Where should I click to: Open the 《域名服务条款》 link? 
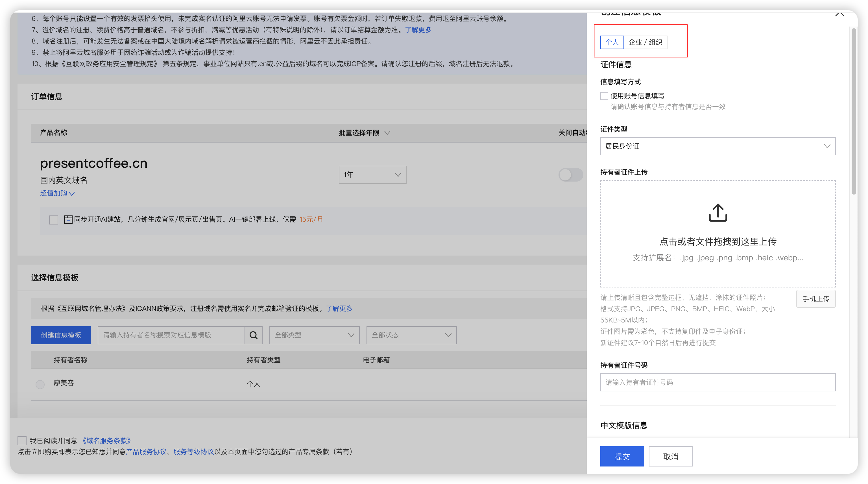click(x=106, y=441)
